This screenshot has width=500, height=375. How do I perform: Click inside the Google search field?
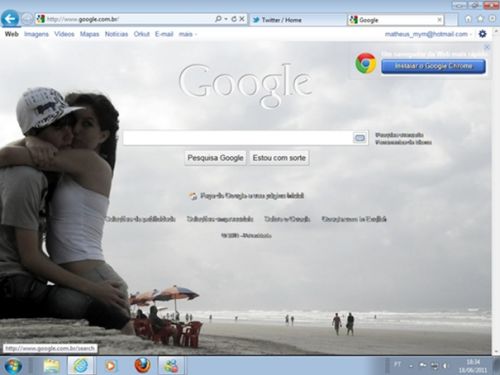tap(238, 138)
